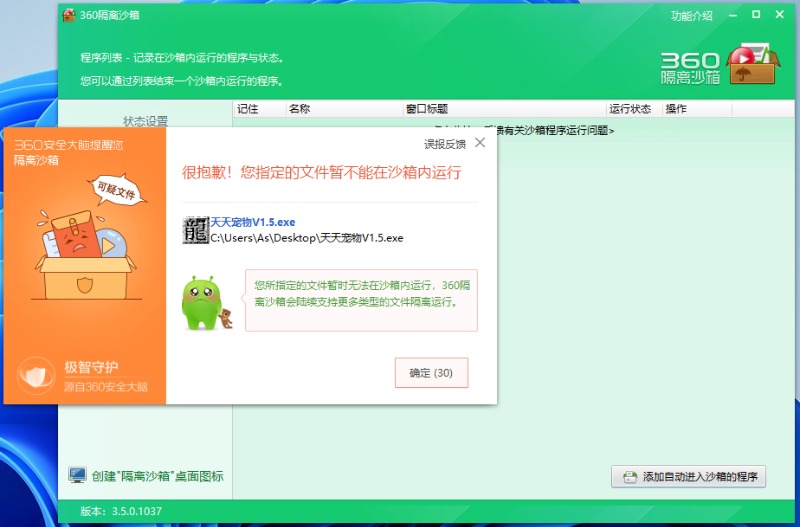Click the 运行状态 column header

[630, 109]
